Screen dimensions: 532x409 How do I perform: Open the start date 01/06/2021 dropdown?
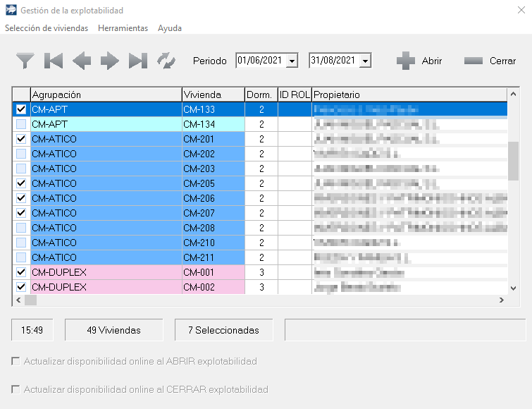click(x=292, y=61)
